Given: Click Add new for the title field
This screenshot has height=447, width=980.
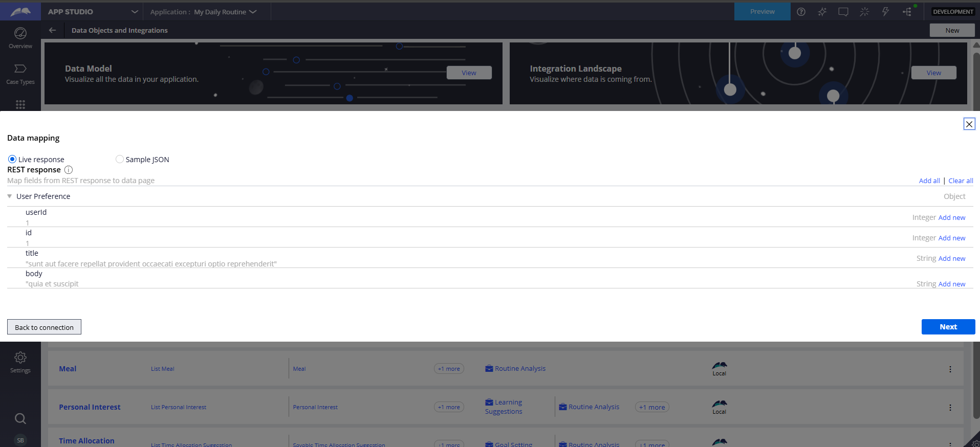Looking at the screenshot, I should 951,259.
